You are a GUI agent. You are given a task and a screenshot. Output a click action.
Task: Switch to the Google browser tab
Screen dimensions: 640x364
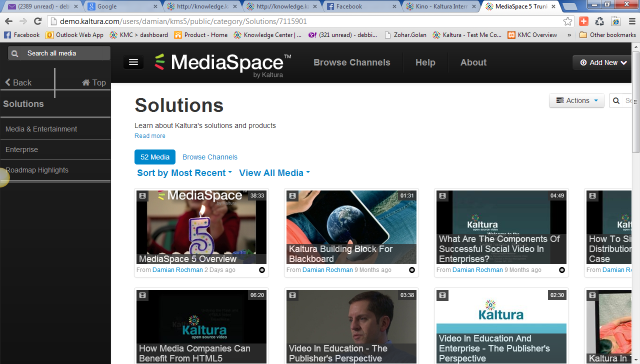[122, 6]
